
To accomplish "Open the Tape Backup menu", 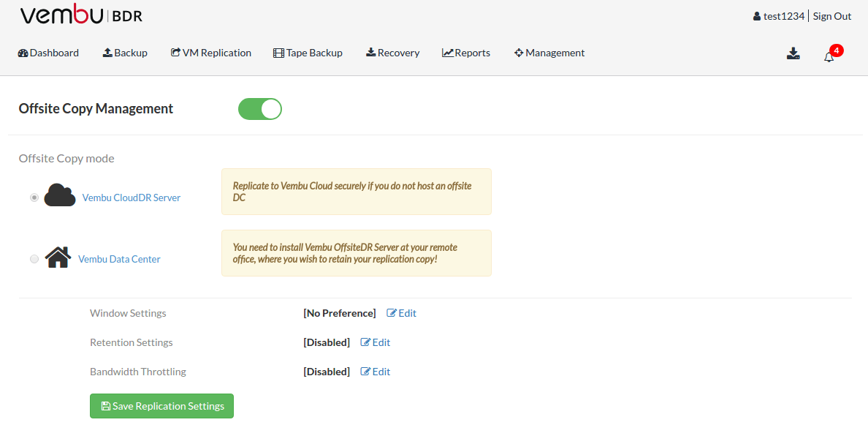I will pyautogui.click(x=308, y=53).
